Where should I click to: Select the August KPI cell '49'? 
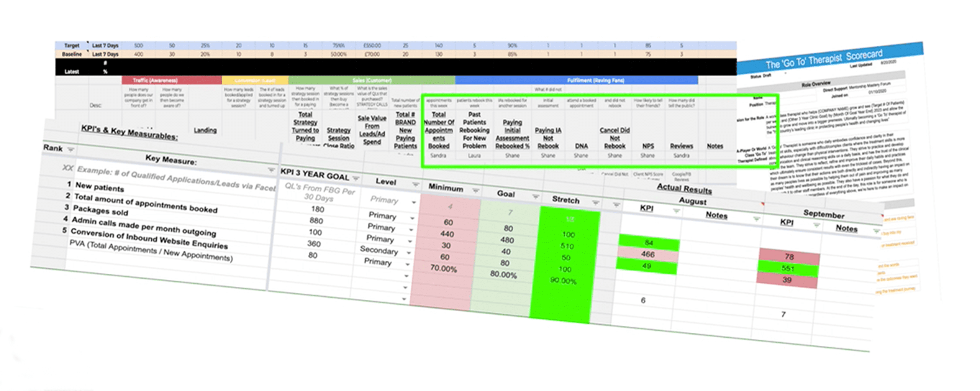click(x=646, y=266)
